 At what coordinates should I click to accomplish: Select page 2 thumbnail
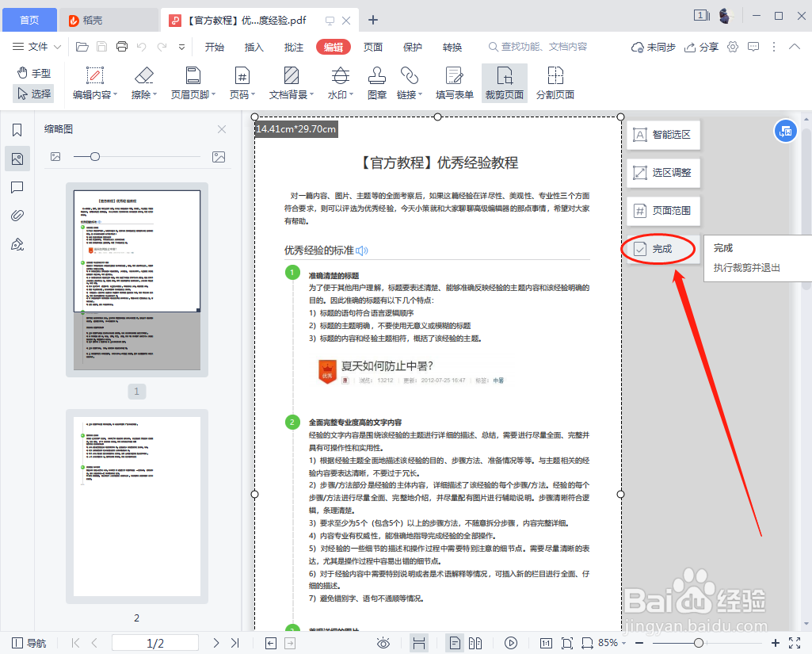(137, 507)
